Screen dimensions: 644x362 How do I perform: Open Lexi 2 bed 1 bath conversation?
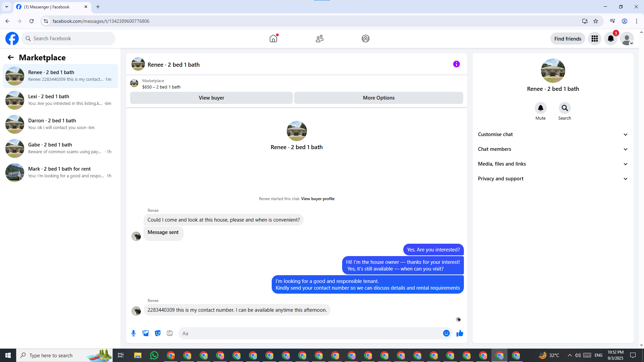coord(60,100)
